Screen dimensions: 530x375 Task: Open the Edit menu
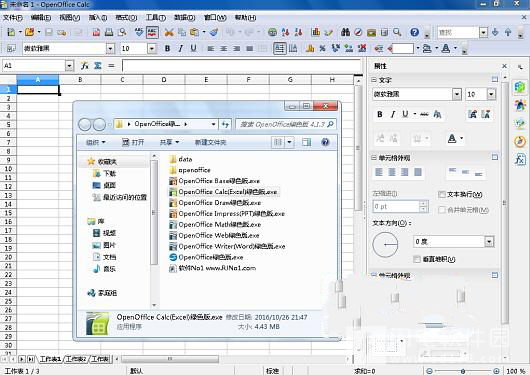click(x=41, y=18)
